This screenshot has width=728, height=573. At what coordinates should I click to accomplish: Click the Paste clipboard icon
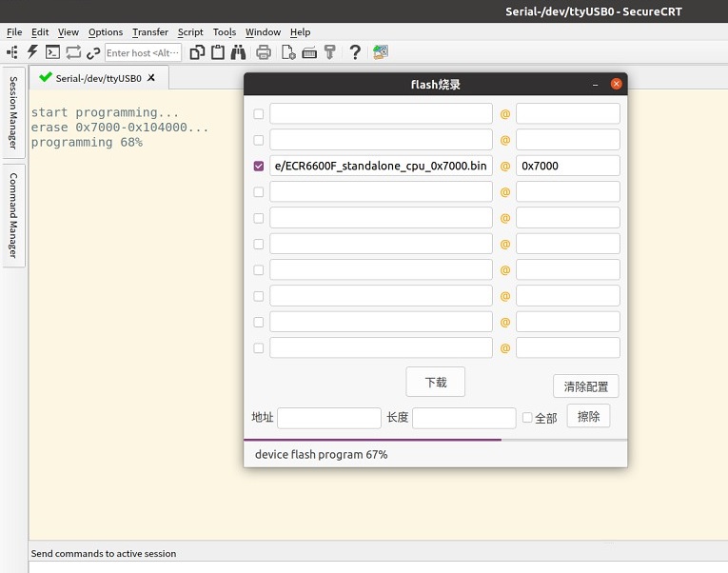pos(218,52)
